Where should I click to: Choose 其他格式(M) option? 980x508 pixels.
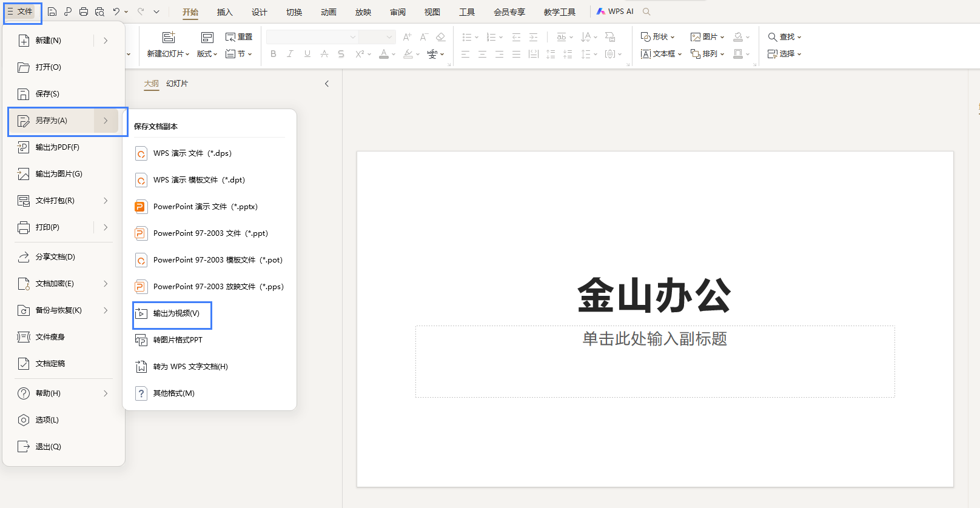[x=209, y=393]
